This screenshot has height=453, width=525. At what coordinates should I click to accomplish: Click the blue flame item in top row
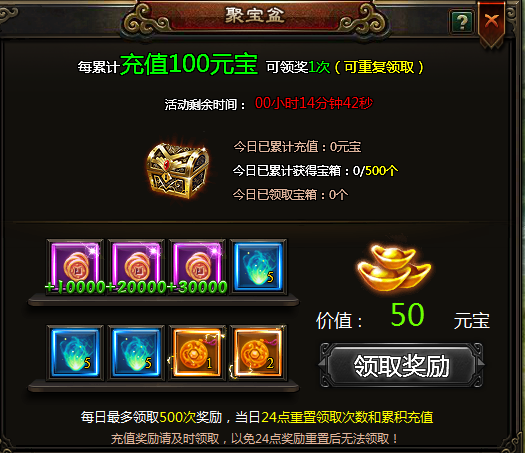(258, 267)
